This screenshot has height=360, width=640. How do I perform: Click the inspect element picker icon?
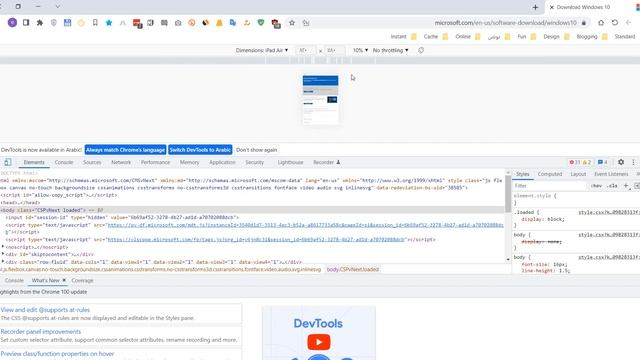pos(8,162)
